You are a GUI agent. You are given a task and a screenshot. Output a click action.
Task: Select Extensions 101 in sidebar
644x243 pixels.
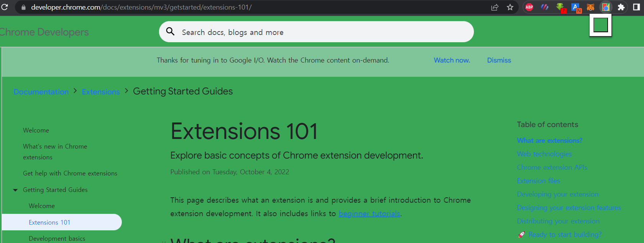(x=62, y=222)
